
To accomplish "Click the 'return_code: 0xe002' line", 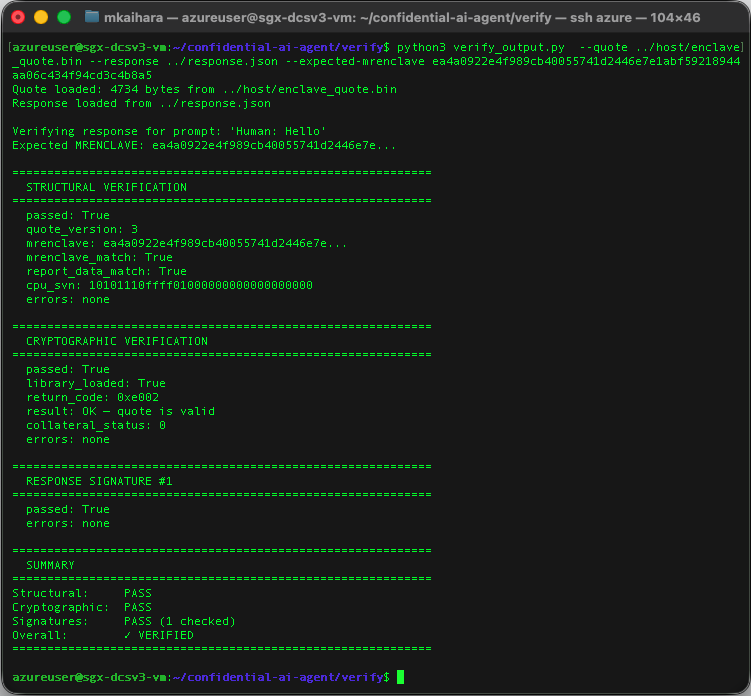I will 92,398.
